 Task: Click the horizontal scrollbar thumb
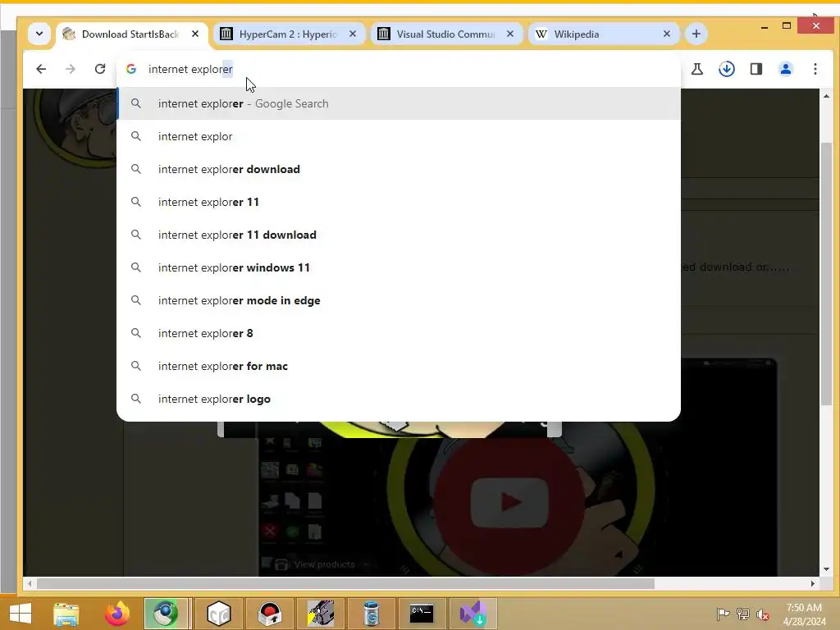click(345, 583)
